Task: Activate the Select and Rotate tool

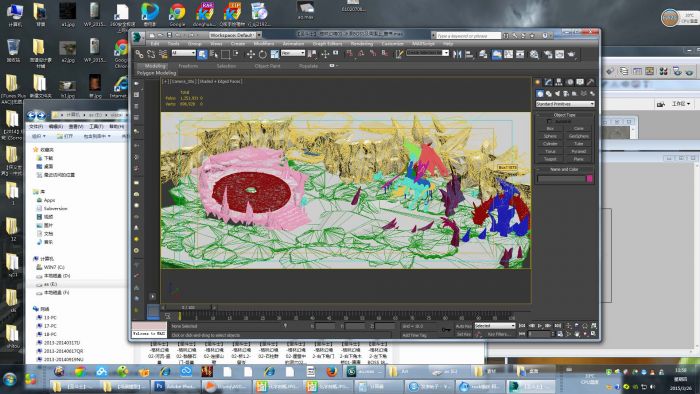Action: pyautogui.click(x=262, y=54)
